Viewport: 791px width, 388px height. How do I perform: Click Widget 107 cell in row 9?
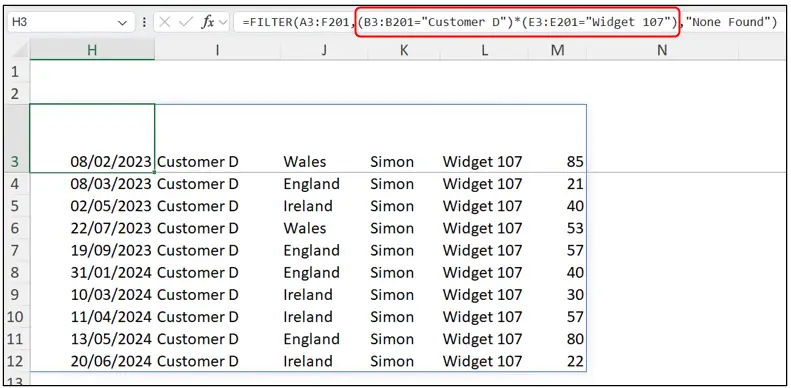click(x=484, y=295)
